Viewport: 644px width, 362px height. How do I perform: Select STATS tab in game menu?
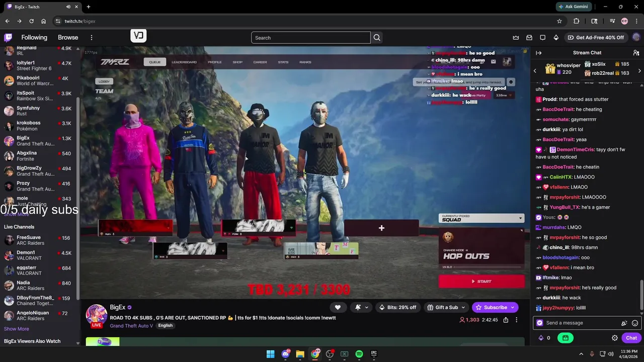[x=283, y=62]
